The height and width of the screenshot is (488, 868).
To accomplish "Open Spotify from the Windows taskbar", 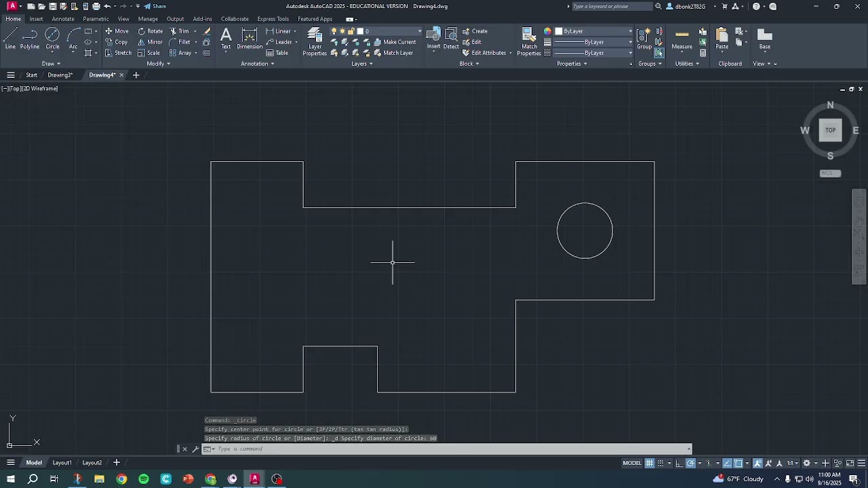I will click(x=144, y=479).
